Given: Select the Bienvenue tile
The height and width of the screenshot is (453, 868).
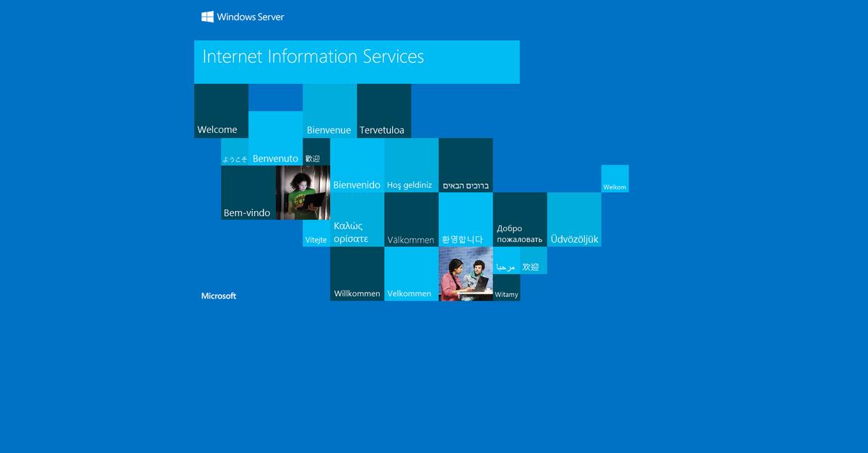Looking at the screenshot, I should pos(329,111).
